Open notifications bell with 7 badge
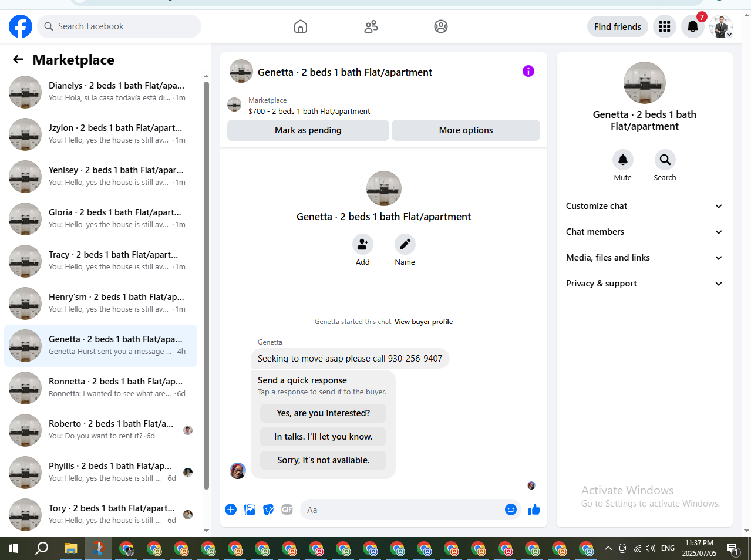 click(x=693, y=26)
